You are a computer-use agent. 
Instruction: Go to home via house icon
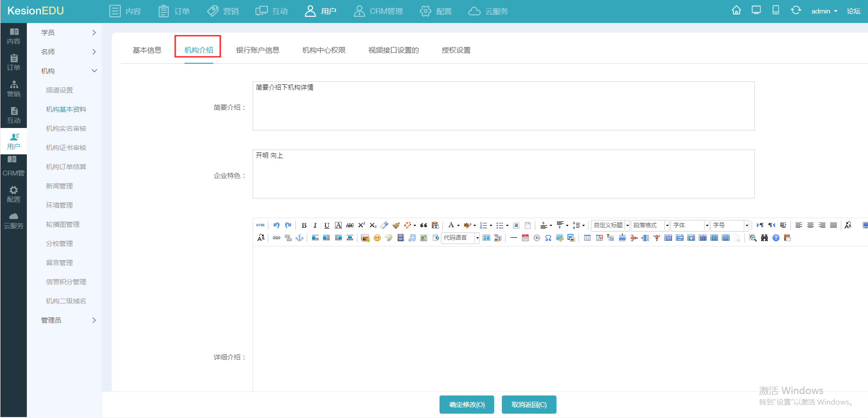tap(736, 11)
